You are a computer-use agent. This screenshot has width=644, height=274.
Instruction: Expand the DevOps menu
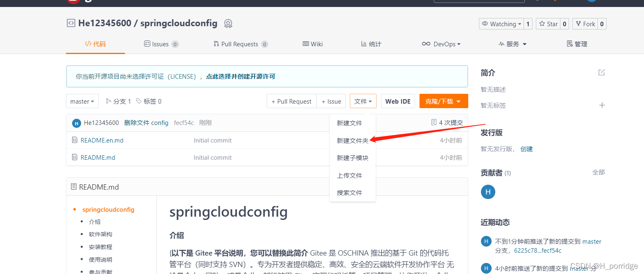[x=441, y=44]
